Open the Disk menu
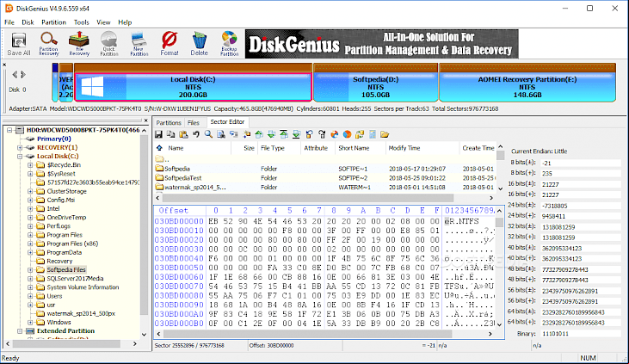The width and height of the screenshot is (629, 364). [x=28, y=22]
